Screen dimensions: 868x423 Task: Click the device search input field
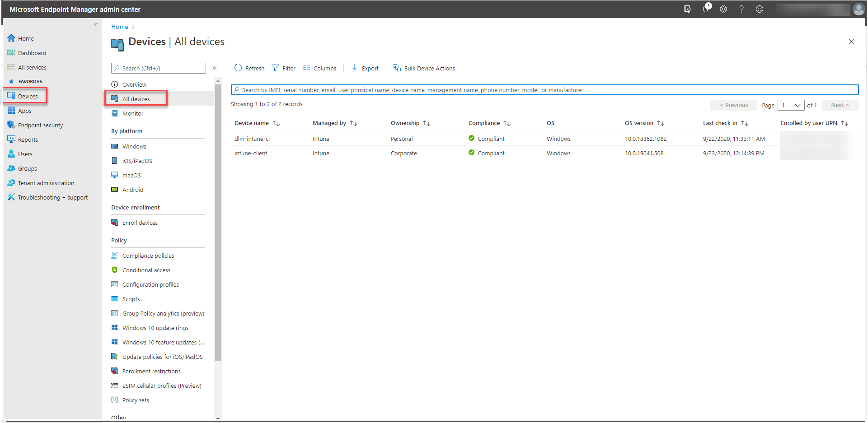click(544, 90)
